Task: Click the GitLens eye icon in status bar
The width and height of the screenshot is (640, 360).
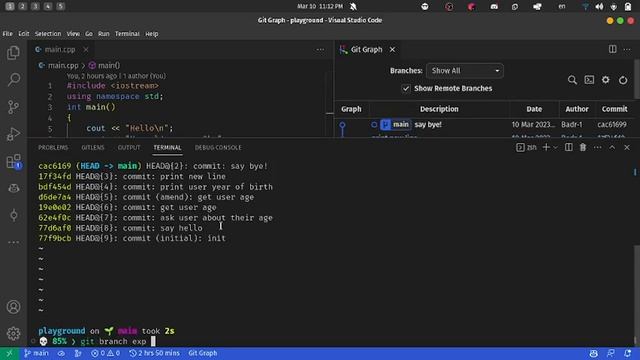Action: [x=61, y=353]
